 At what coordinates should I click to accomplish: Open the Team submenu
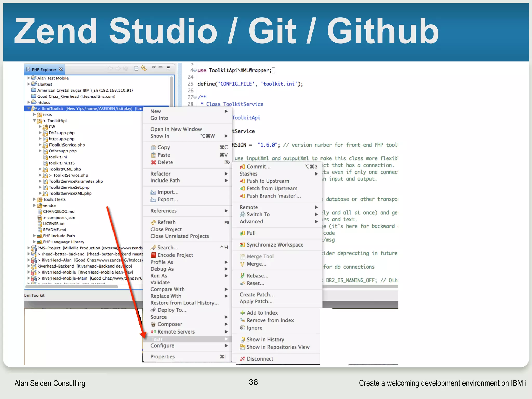(x=187, y=339)
